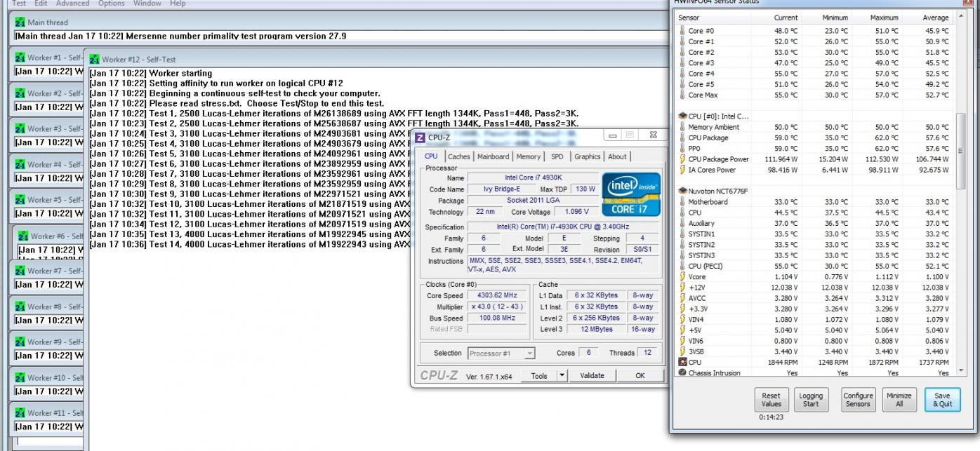The height and width of the screenshot is (451, 980).
Task: Open the Tools dropdown arrow in CPU-Z
Action: pos(562,376)
